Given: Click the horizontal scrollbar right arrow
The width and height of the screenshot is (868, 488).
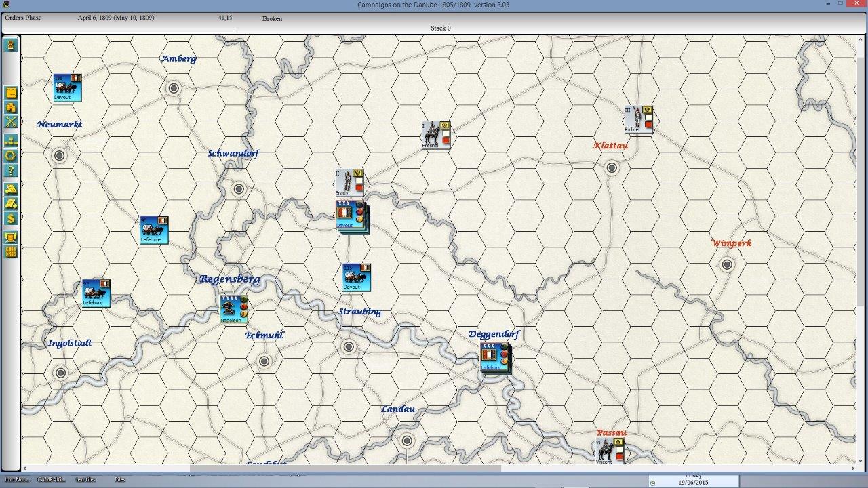Looking at the screenshot, I should pos(854,468).
